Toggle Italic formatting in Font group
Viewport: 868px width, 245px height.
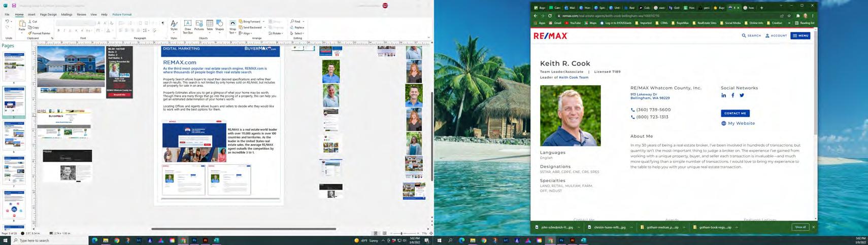[x=64, y=31]
